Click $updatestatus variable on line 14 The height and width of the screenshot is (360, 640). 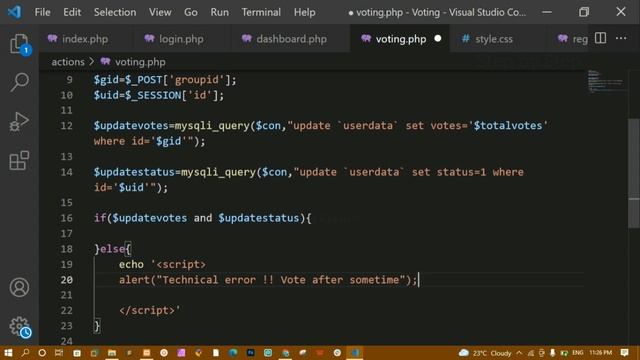click(x=134, y=172)
